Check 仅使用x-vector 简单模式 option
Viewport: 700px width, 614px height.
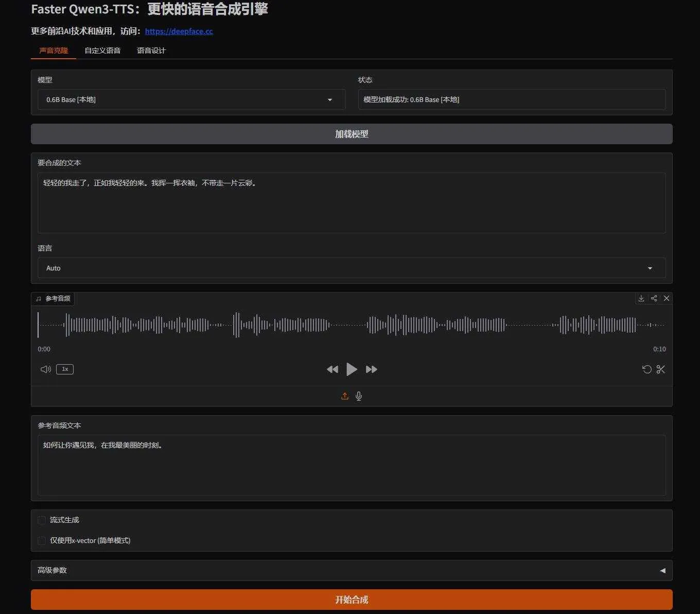point(41,540)
